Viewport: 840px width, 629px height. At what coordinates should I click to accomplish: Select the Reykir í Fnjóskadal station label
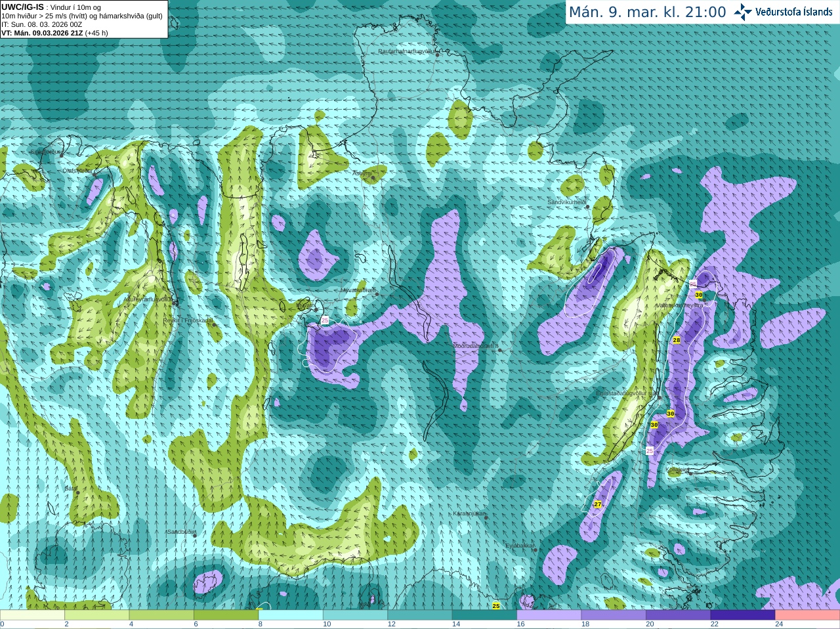click(188, 320)
